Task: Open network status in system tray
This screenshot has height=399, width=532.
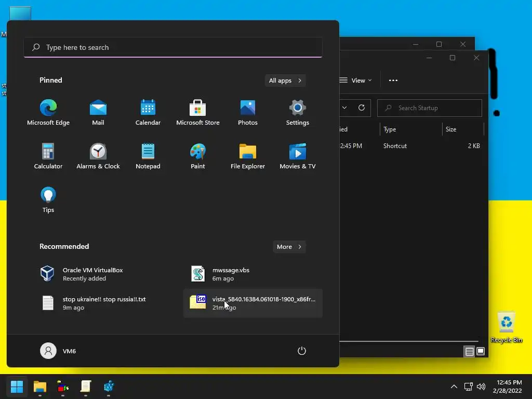Action: click(x=469, y=387)
